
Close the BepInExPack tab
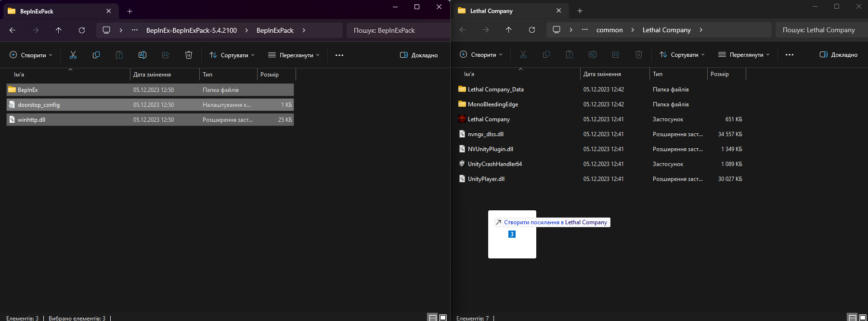tap(108, 11)
